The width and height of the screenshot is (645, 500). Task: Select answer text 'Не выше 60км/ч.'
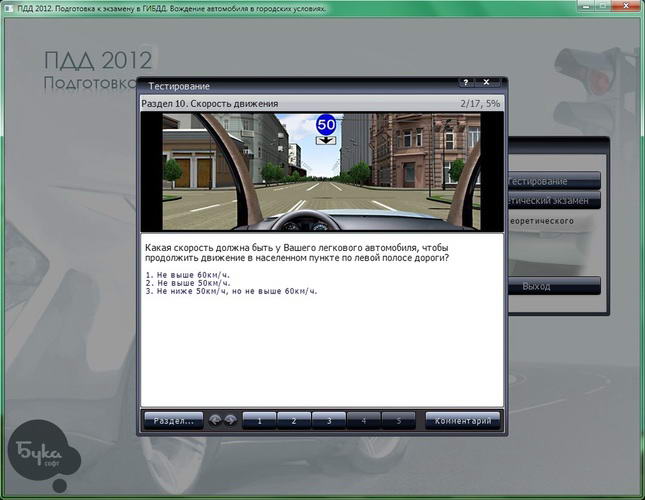coord(188,275)
